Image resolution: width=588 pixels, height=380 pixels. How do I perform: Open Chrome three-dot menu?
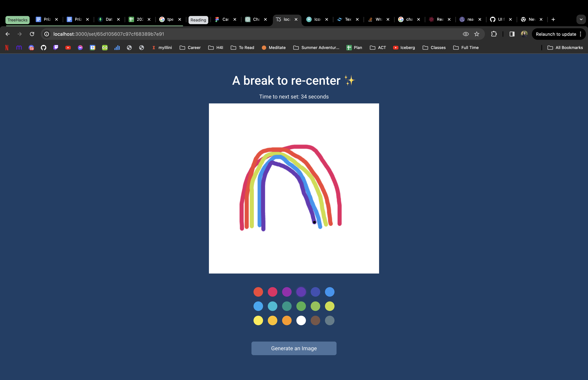[x=581, y=34]
